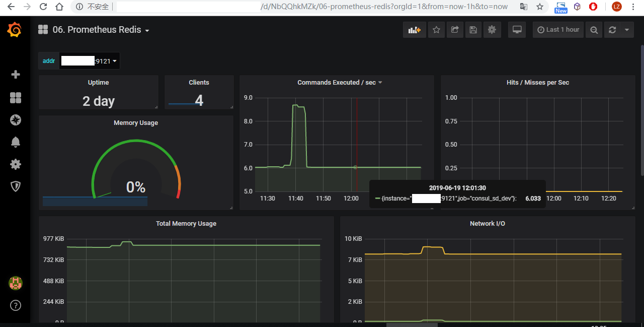The image size is (644, 327).
Task: Click the New extension icon
Action: [x=561, y=7]
